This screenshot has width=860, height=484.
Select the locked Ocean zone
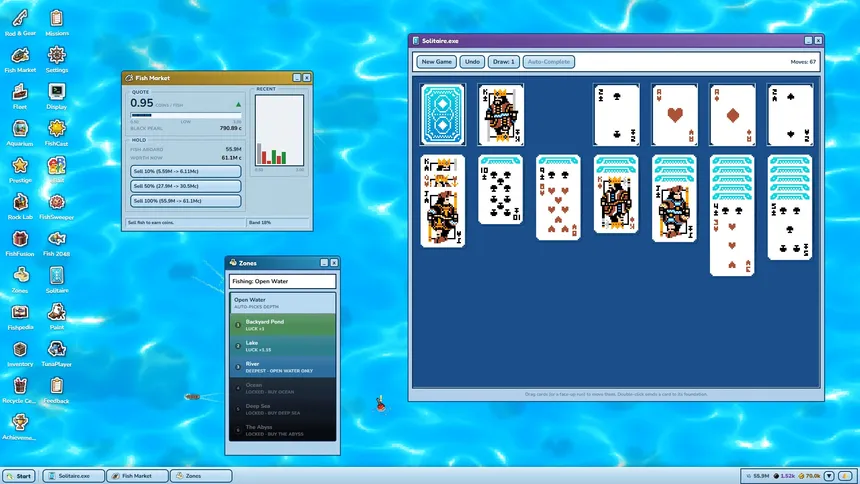282,388
